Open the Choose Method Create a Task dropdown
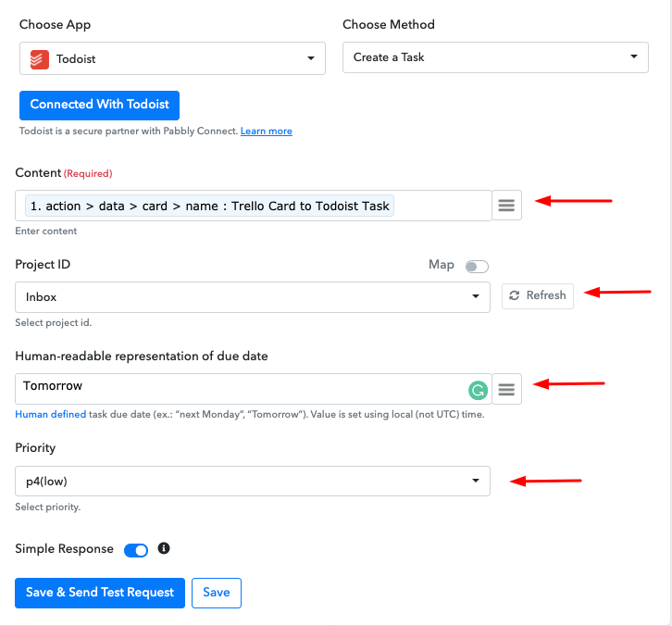This screenshot has width=672, height=626. 495,57
